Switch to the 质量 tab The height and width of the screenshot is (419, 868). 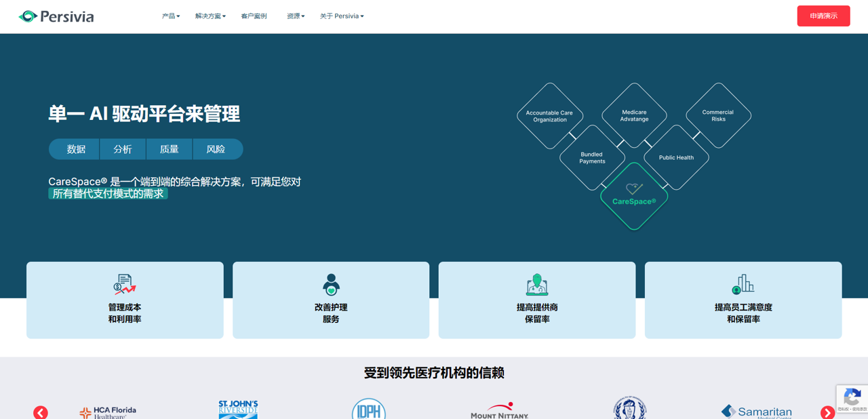[x=170, y=149]
